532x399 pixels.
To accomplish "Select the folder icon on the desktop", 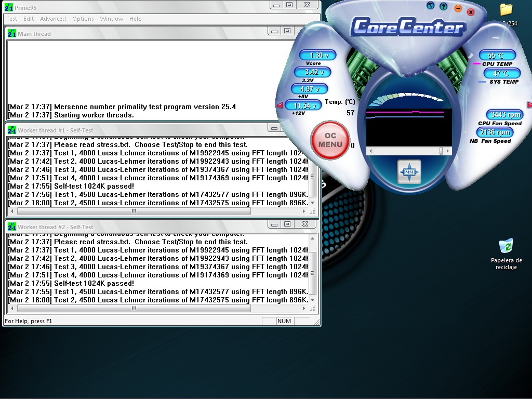I will (506, 10).
